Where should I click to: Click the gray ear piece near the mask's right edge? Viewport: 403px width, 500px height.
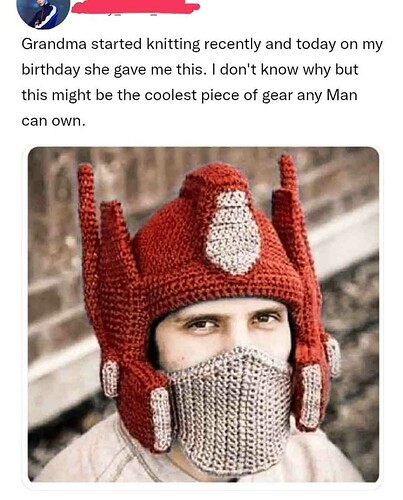click(x=311, y=396)
